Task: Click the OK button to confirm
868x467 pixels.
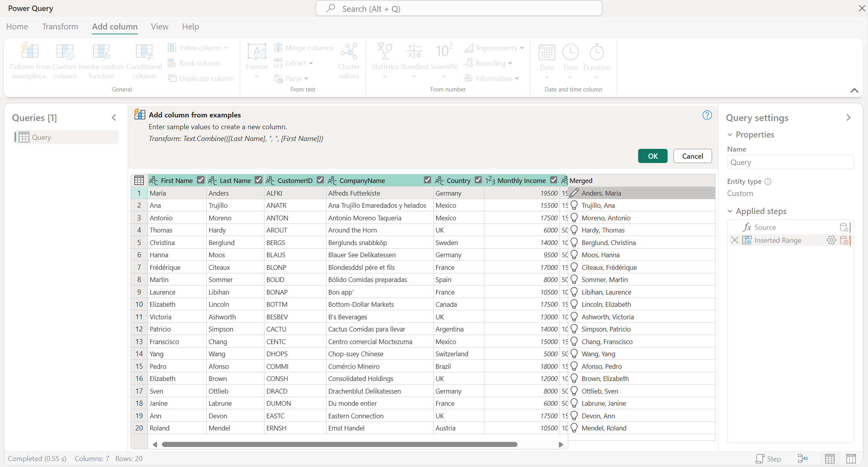Action: (653, 155)
